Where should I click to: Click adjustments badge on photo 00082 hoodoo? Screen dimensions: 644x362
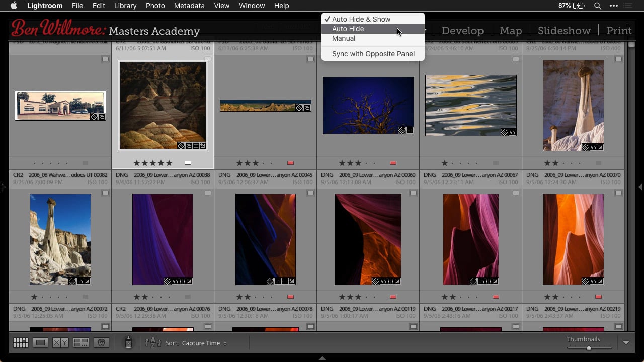click(x=87, y=281)
